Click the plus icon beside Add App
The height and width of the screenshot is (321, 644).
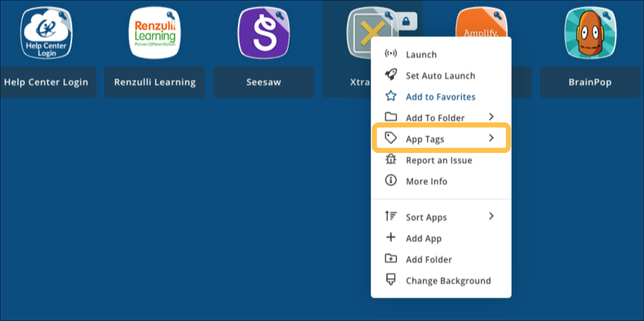click(391, 237)
